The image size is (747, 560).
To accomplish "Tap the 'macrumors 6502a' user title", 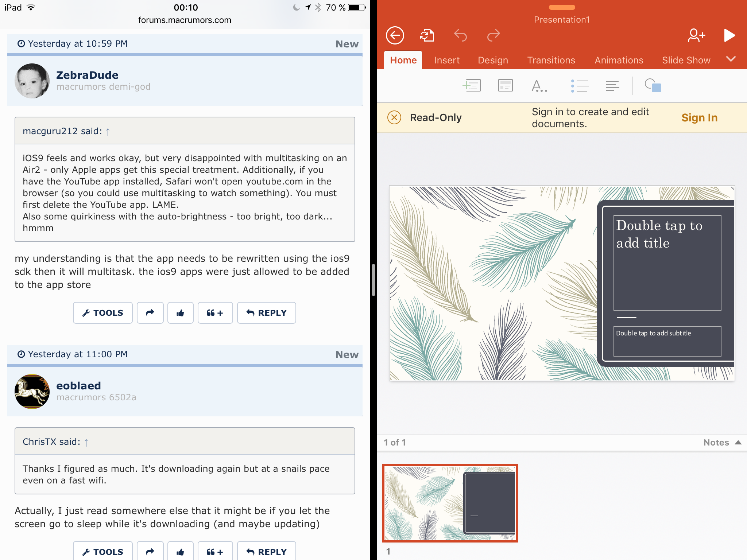I will (x=96, y=397).
